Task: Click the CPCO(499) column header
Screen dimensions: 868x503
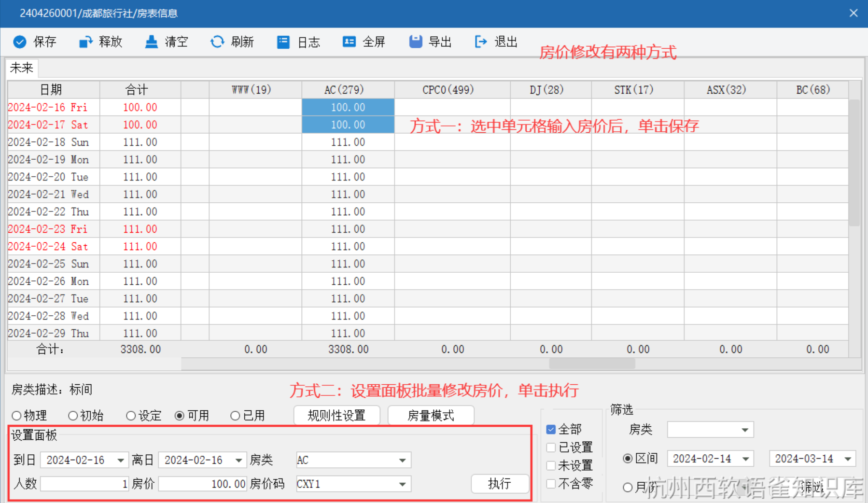Action: (x=452, y=90)
